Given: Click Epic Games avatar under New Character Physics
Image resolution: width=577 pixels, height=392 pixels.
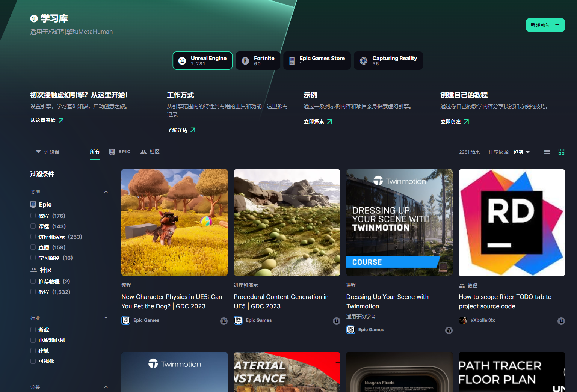Looking at the screenshot, I should click(x=126, y=320).
